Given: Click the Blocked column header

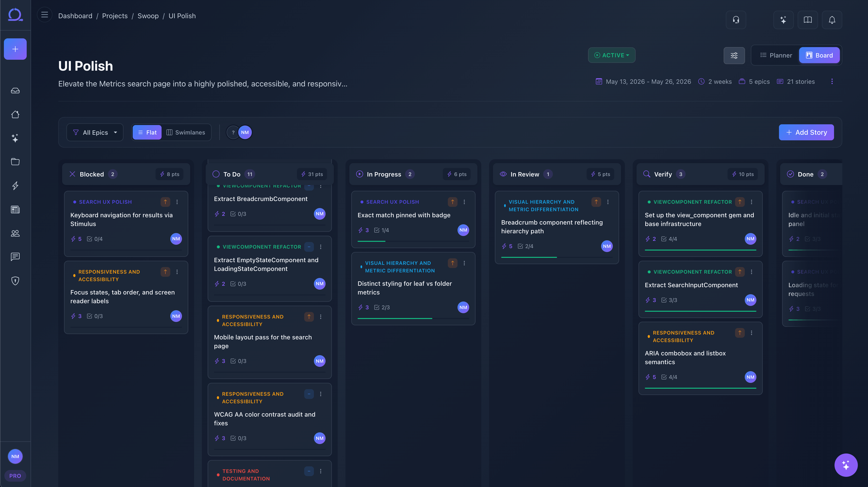Looking at the screenshot, I should coord(126,174).
